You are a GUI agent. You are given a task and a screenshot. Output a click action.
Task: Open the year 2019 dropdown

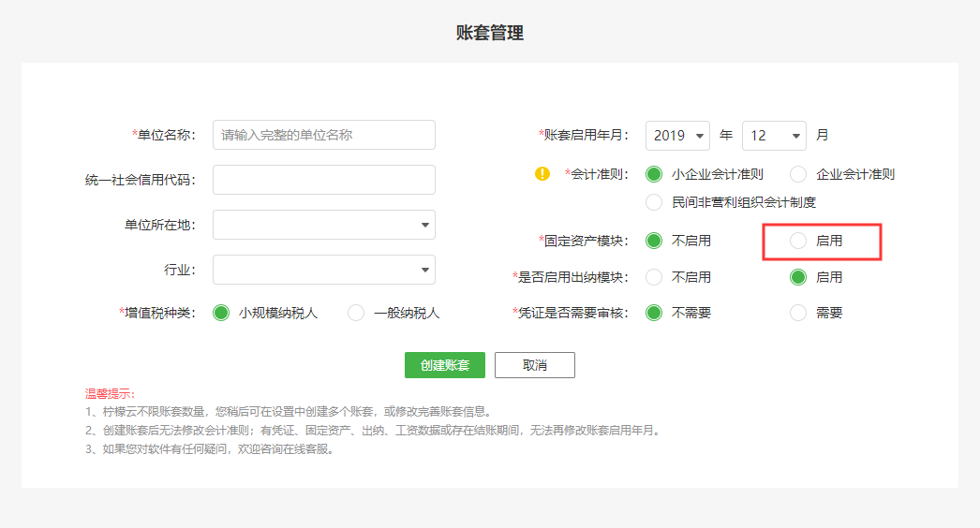tap(677, 136)
